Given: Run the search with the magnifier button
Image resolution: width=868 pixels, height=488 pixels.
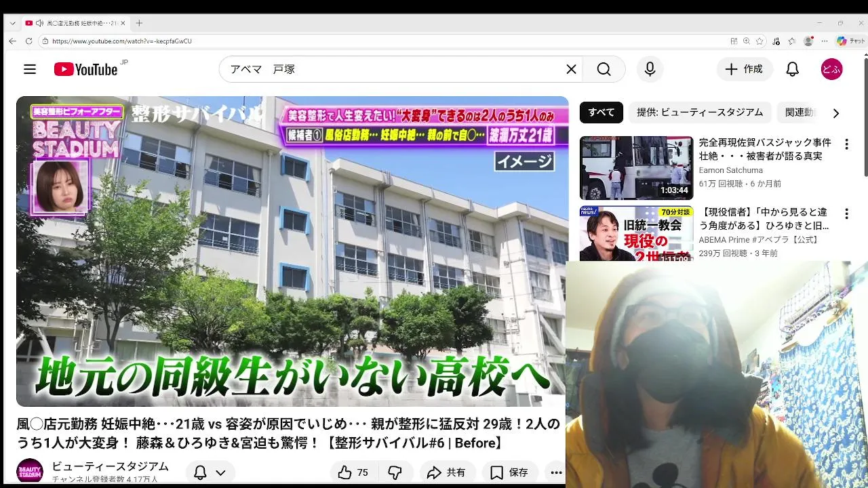Looking at the screenshot, I should (604, 69).
